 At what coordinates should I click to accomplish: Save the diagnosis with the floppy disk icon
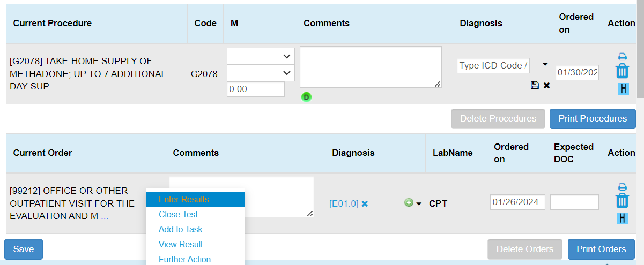coord(535,85)
